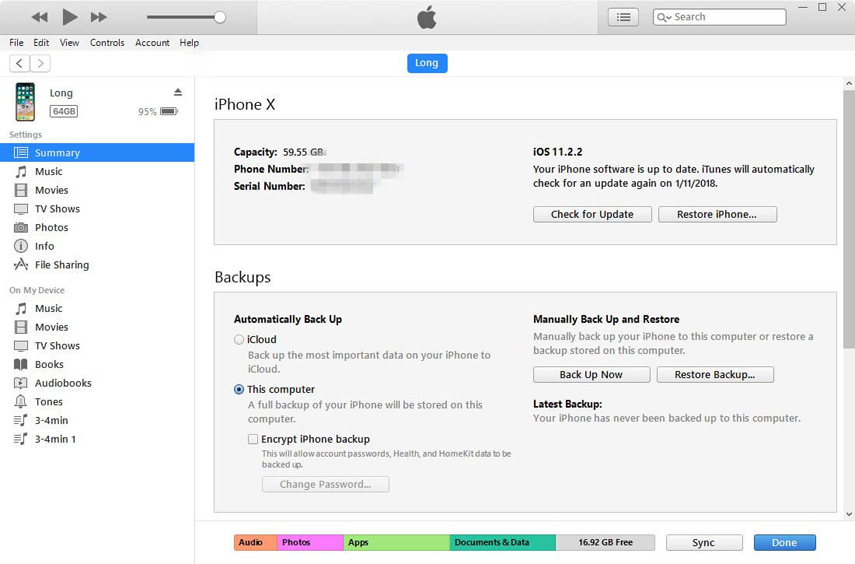Image resolution: width=855 pixels, height=564 pixels.
Task: Click the scrollbar up arrow
Action: tap(848, 84)
